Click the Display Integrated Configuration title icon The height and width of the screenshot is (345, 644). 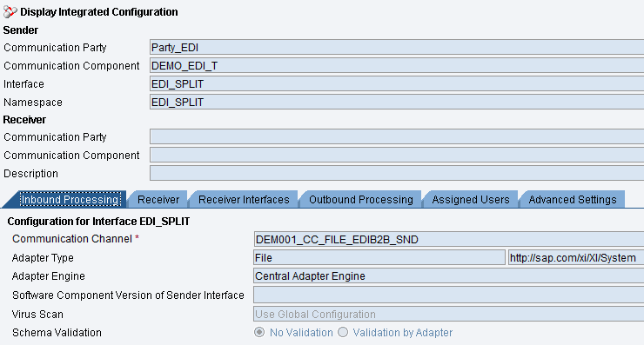click(10, 12)
